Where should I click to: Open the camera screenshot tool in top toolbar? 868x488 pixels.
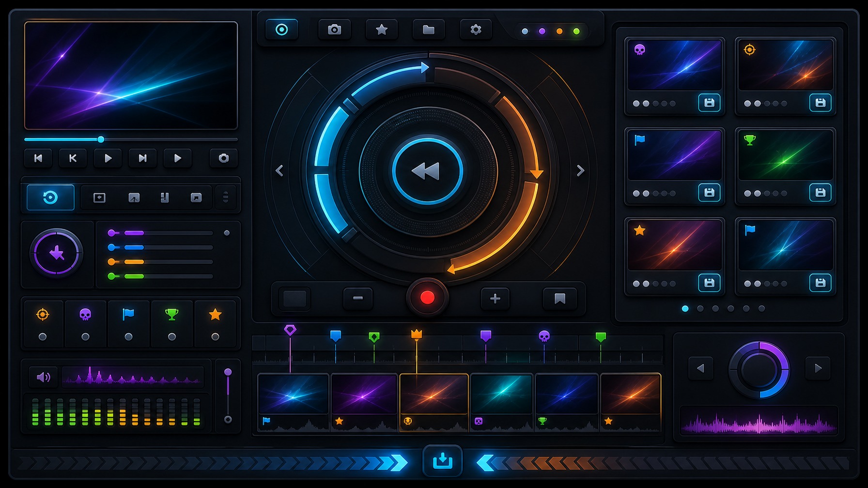click(334, 30)
